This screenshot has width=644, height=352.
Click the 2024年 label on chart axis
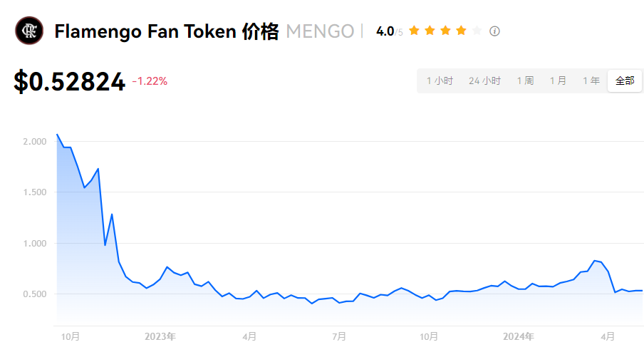point(518,336)
